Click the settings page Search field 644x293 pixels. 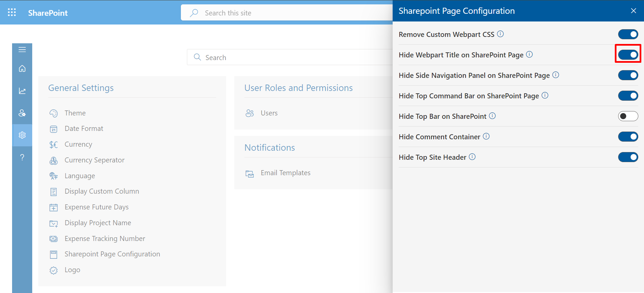290,57
